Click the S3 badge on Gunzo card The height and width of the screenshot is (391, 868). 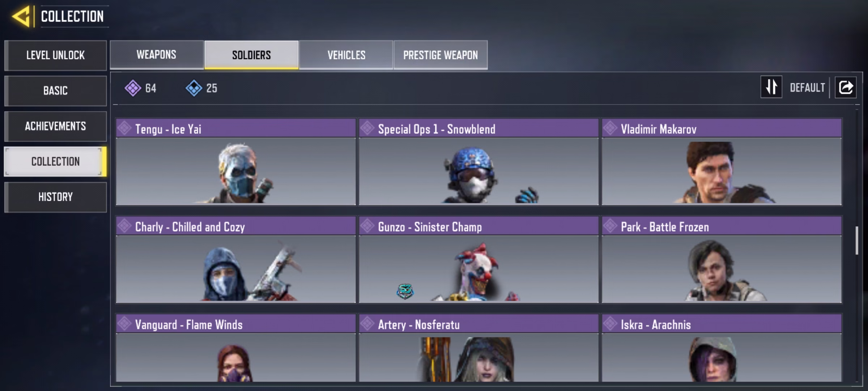405,291
